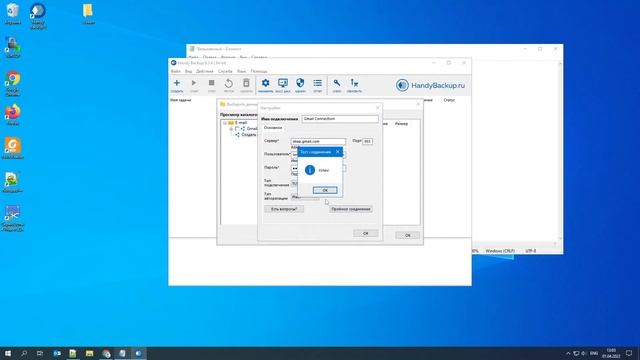Expand the Gmail tree node
The width and height of the screenshot is (640, 360).
tap(231, 129)
